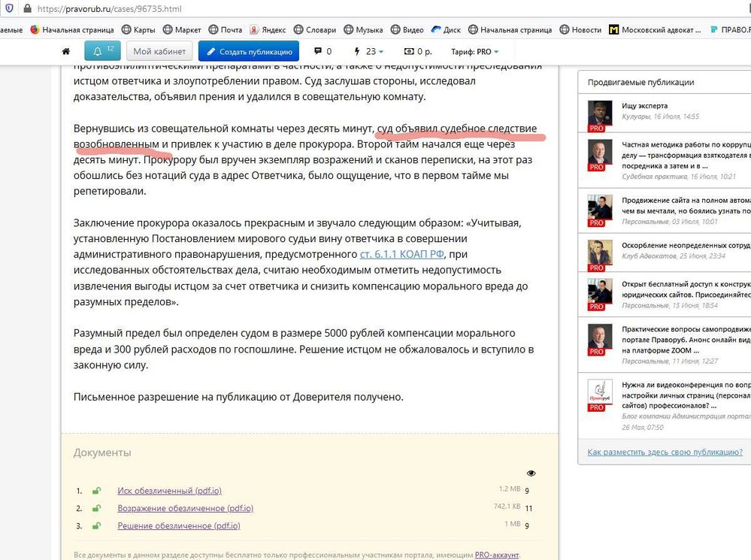Click the PRO-аккаунт link

point(496,555)
